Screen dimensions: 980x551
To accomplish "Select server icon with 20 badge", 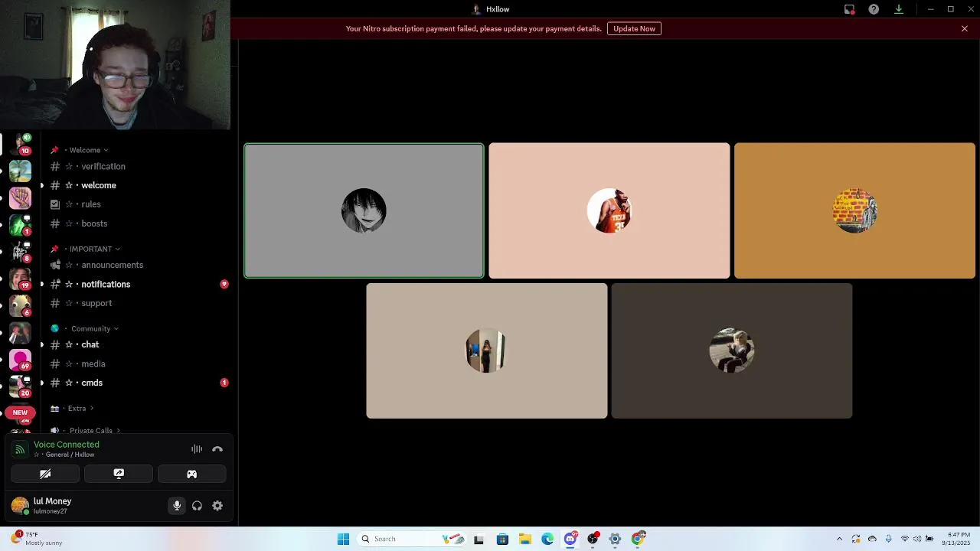I will 20,387.
